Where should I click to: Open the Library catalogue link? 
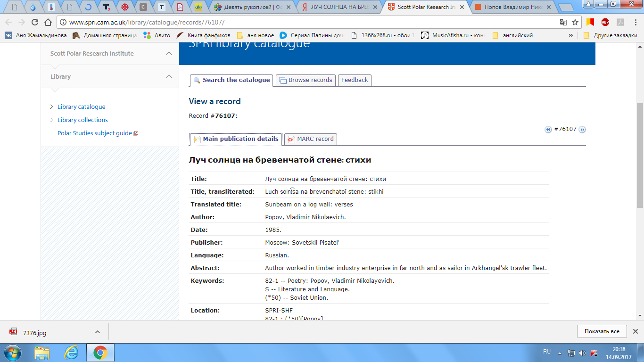pos(82,107)
